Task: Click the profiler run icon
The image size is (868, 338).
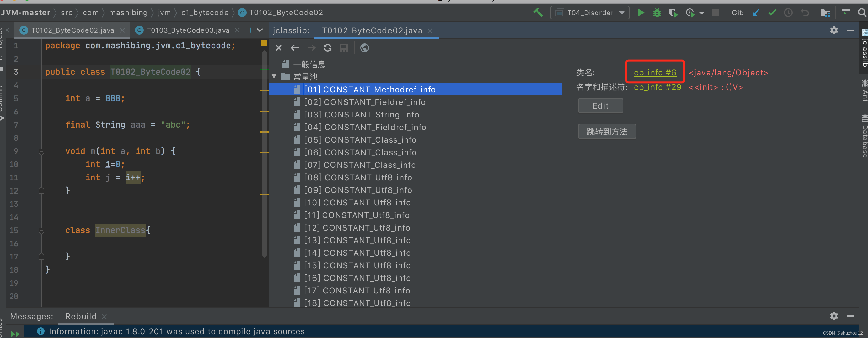Action: pyautogui.click(x=690, y=13)
